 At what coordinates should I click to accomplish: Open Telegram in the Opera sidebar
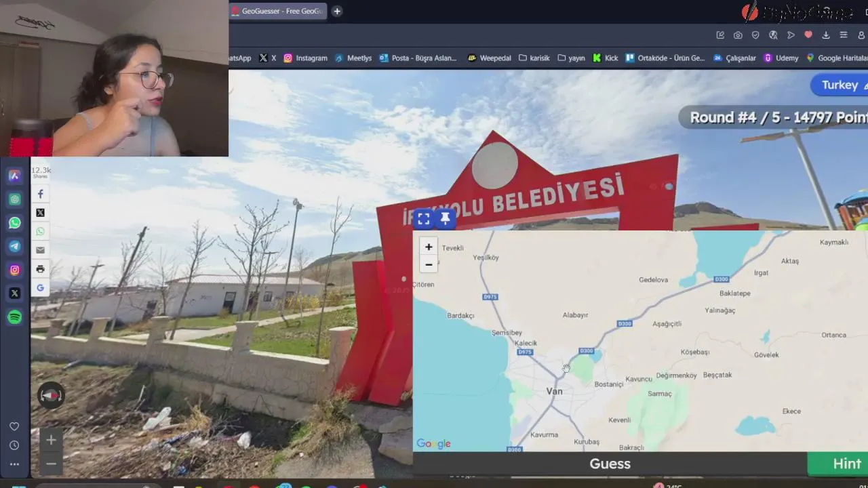point(15,247)
